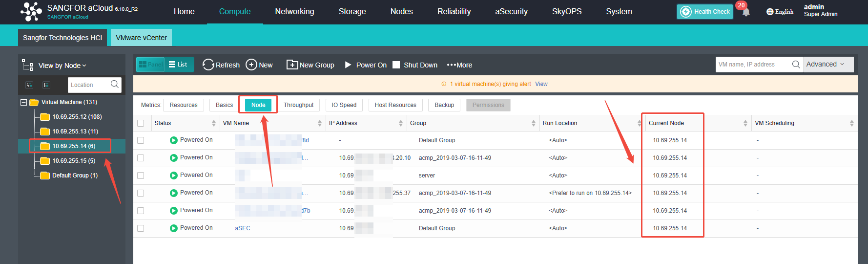
Task: Open the aSecurity menu
Action: (x=511, y=12)
